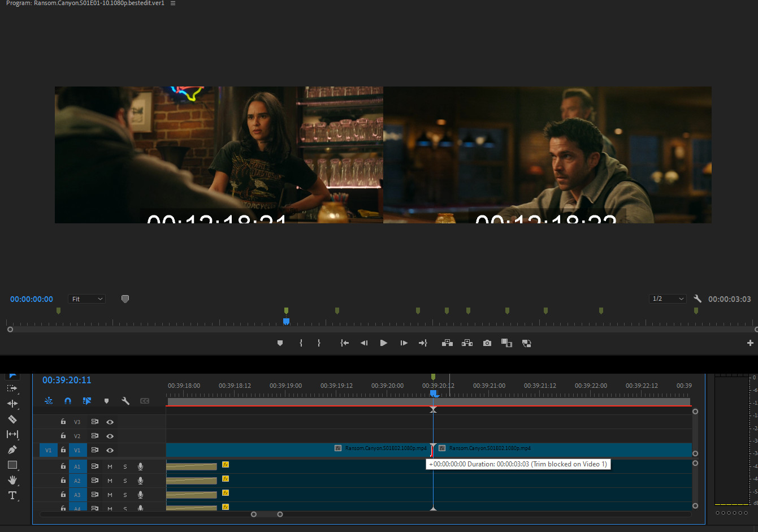
Task: Toggle Snap in Timeline magnet
Action: (x=68, y=401)
